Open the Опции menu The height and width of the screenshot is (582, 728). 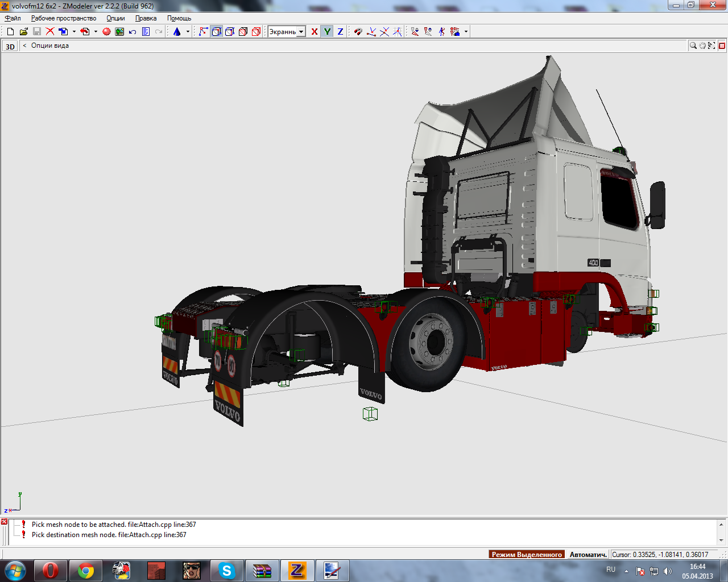[115, 18]
